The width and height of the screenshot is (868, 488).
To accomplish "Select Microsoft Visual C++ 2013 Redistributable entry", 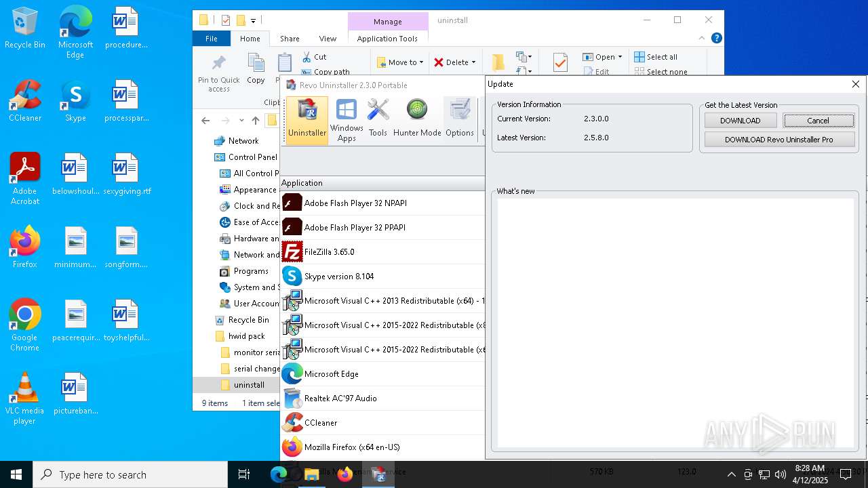I will pos(383,301).
